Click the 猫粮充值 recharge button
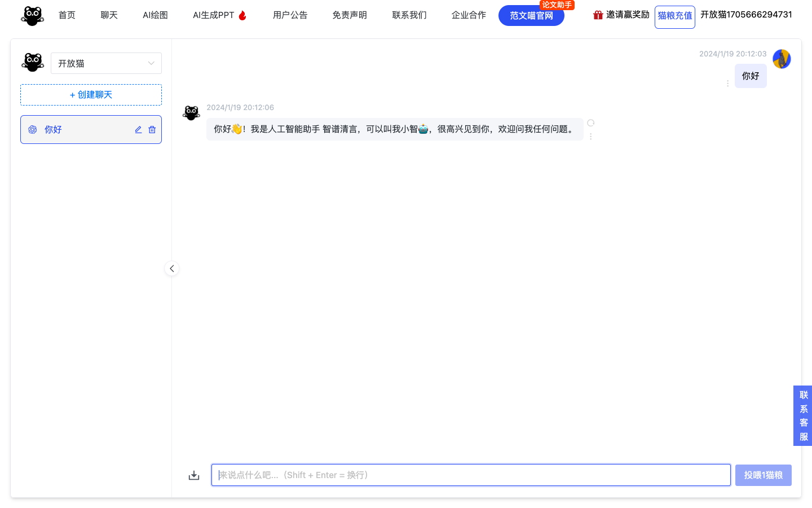The width and height of the screenshot is (812, 508). tap(674, 17)
